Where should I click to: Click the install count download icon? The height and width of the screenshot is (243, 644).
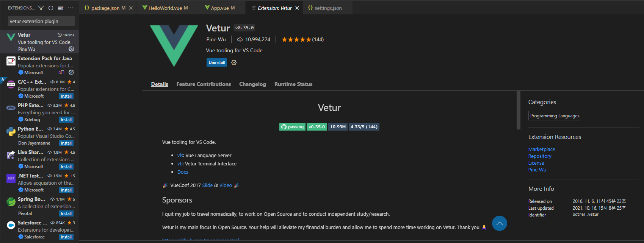coord(240,39)
